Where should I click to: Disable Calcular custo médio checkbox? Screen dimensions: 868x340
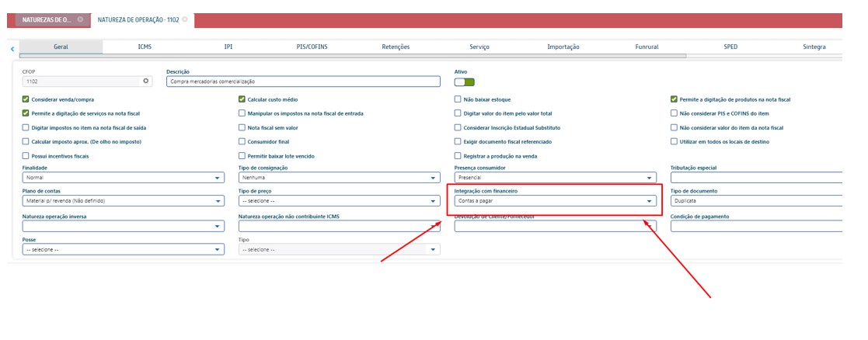[242, 99]
